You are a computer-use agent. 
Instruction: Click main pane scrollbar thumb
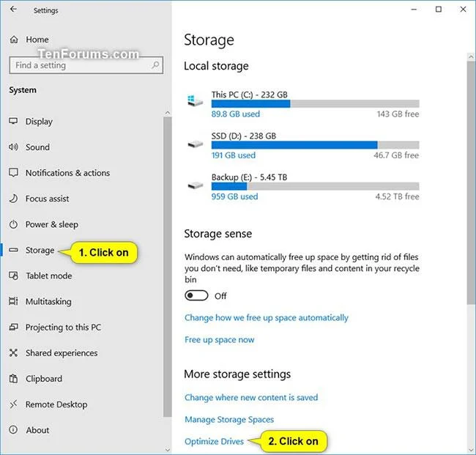[471, 182]
